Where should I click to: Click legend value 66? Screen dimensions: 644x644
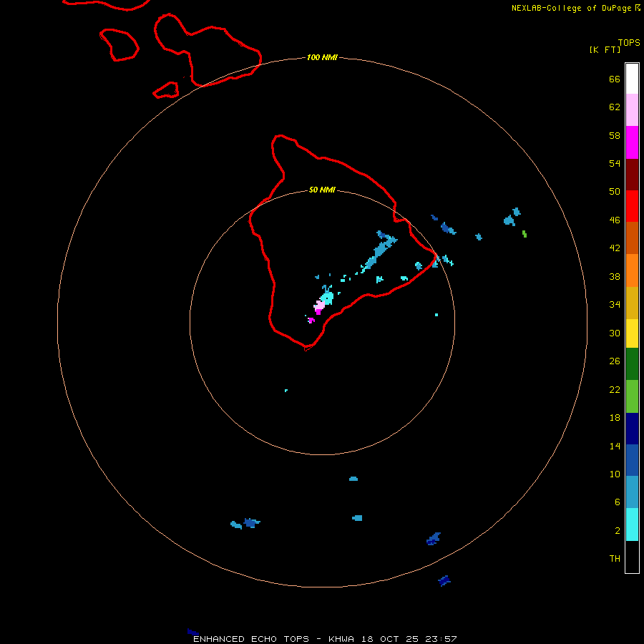pyautogui.click(x=615, y=79)
